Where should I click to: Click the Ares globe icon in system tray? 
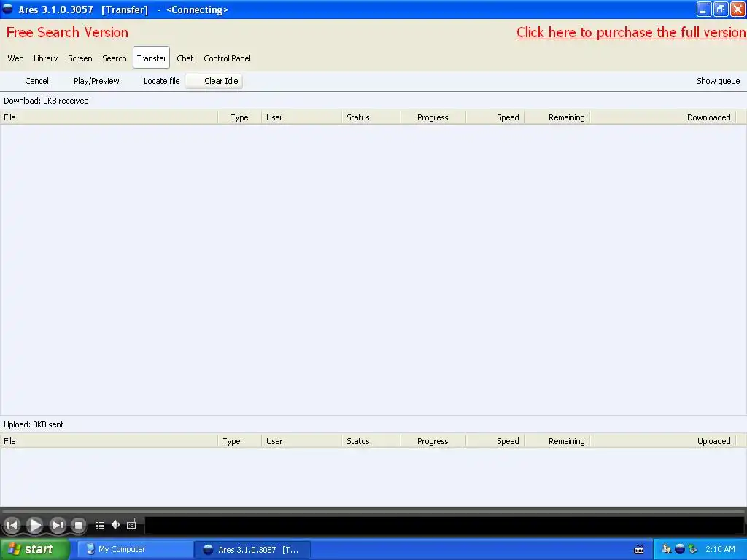[x=680, y=549]
